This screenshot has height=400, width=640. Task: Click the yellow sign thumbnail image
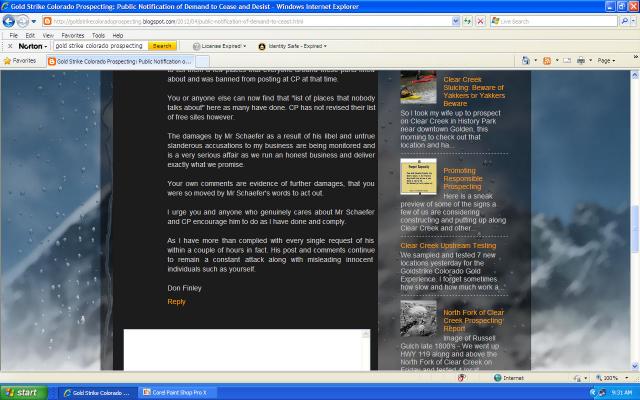[x=418, y=176]
